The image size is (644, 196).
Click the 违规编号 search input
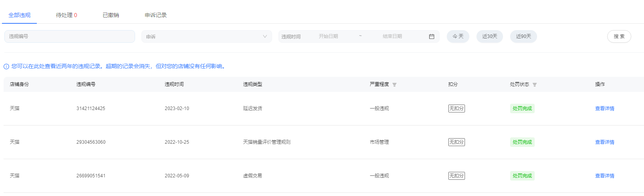pos(70,36)
